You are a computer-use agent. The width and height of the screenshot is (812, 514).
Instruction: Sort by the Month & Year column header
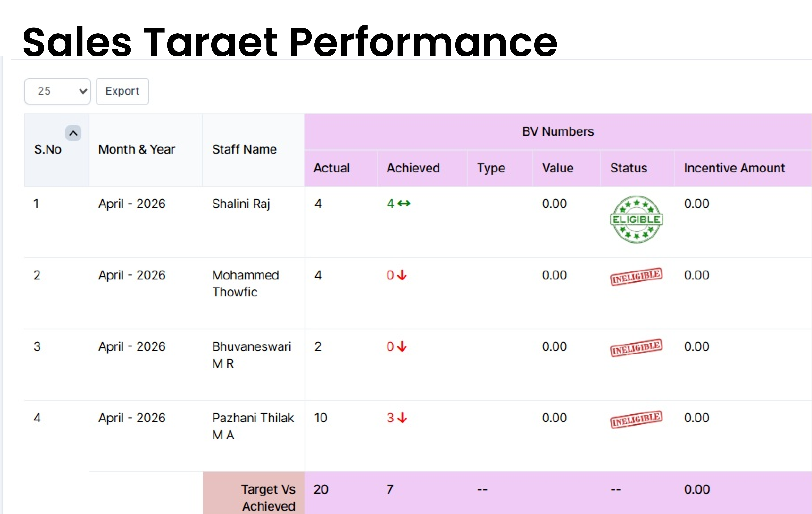coord(137,149)
